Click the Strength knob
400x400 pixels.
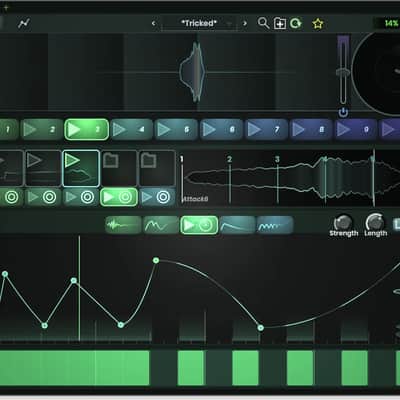[x=343, y=222]
